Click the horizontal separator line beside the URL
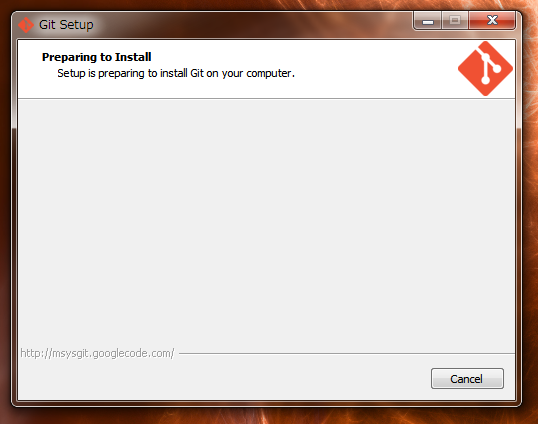 (347, 353)
